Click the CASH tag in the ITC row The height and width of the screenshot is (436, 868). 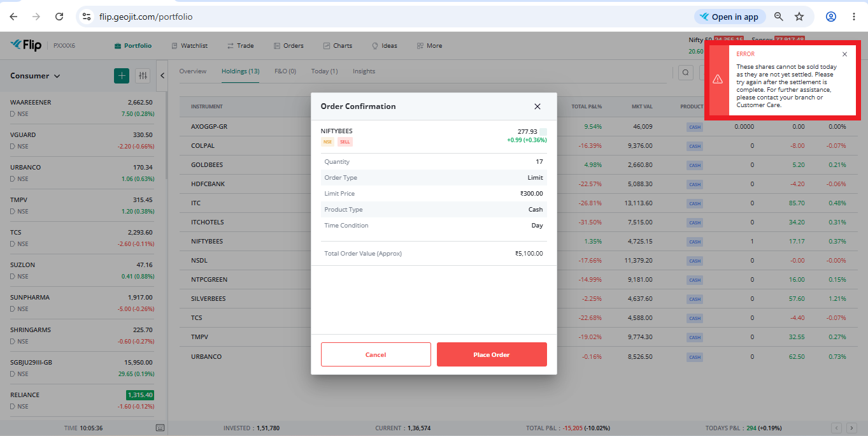click(694, 203)
